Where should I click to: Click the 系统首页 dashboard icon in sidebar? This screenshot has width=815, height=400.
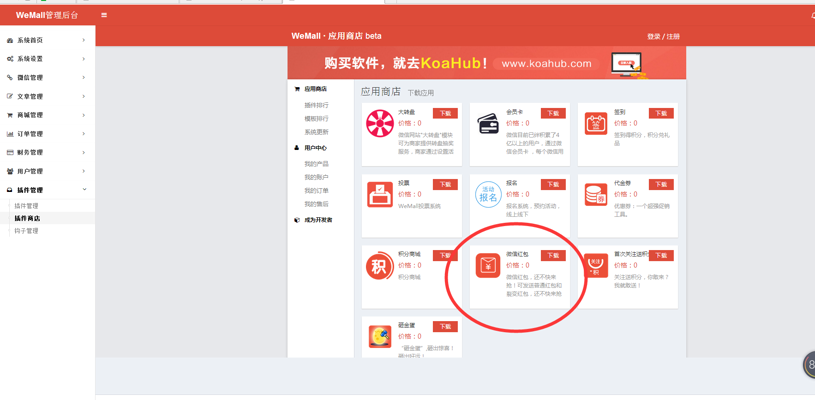[x=10, y=41]
